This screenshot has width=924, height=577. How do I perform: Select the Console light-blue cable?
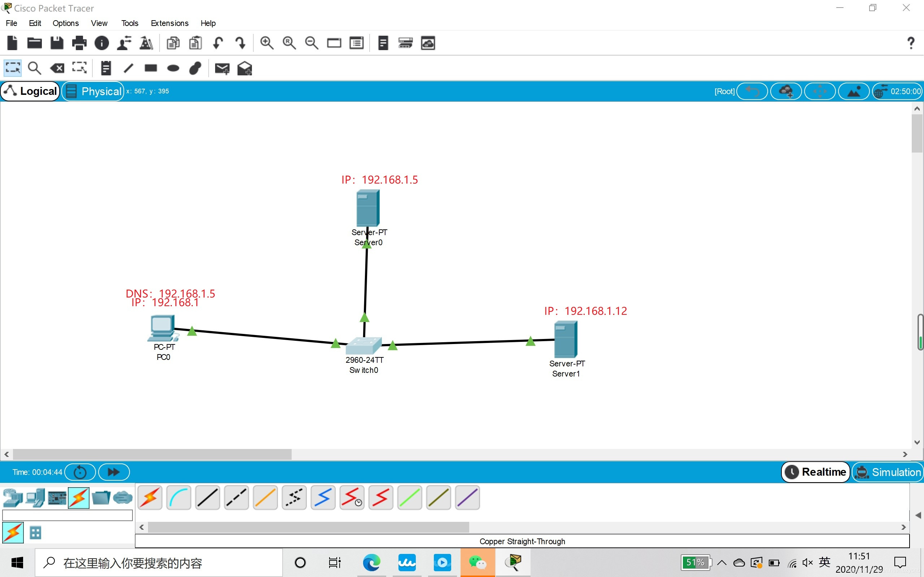179,498
